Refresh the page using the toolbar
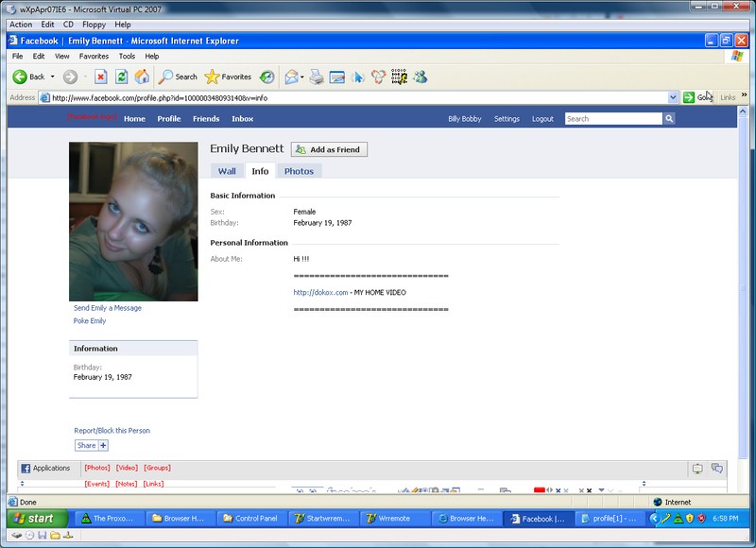756x548 pixels. [121, 77]
